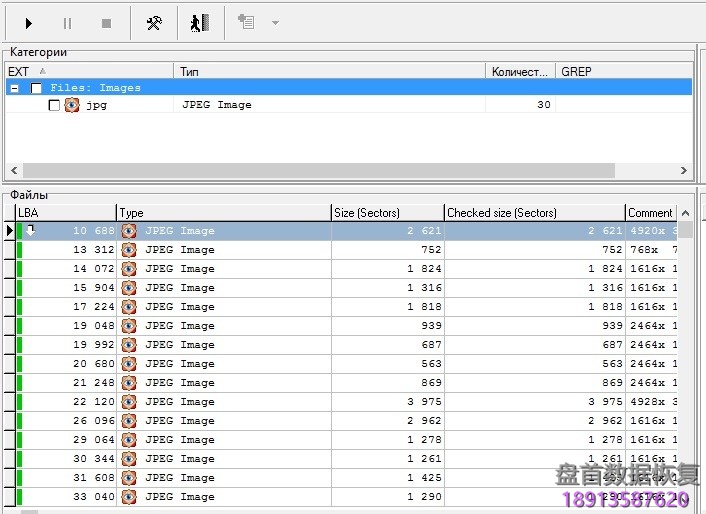Image resolution: width=706 pixels, height=514 pixels.
Task: Click JPEG icon in row LBA 19 048
Action: (x=129, y=325)
